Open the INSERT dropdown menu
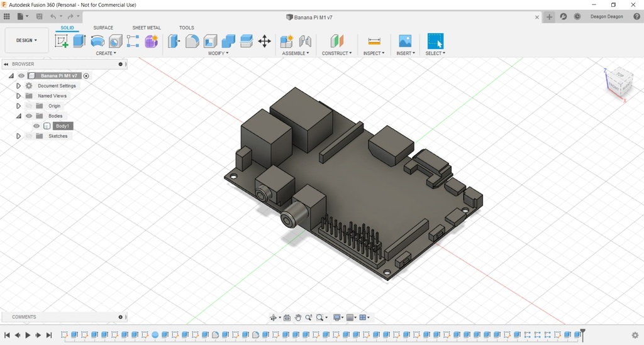 (406, 53)
